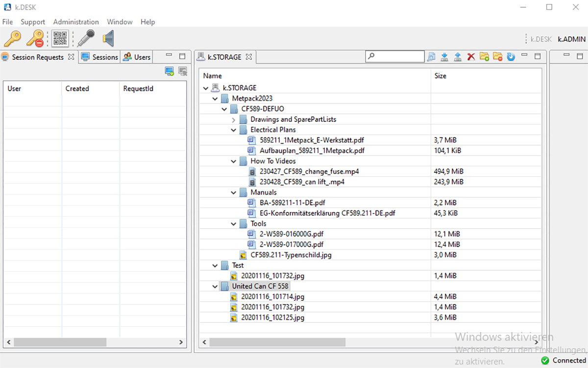Close the Session Requests tab
Screen dimensions: 588x368
tap(71, 57)
